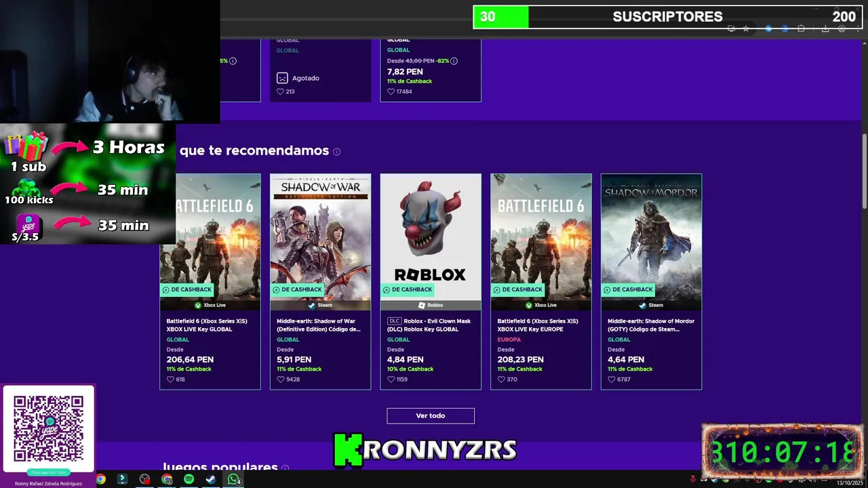
Task: Click the page vertical scrollbar thumb
Action: coord(864,171)
